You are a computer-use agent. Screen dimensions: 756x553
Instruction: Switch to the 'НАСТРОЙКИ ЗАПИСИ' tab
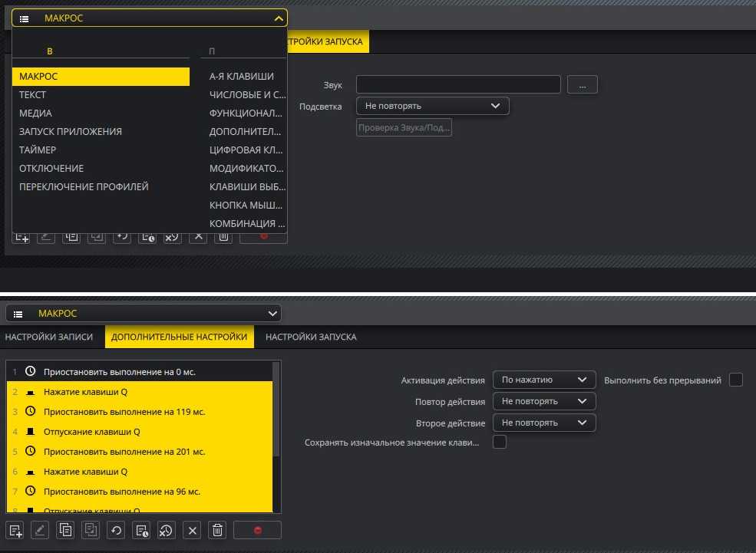(49, 337)
